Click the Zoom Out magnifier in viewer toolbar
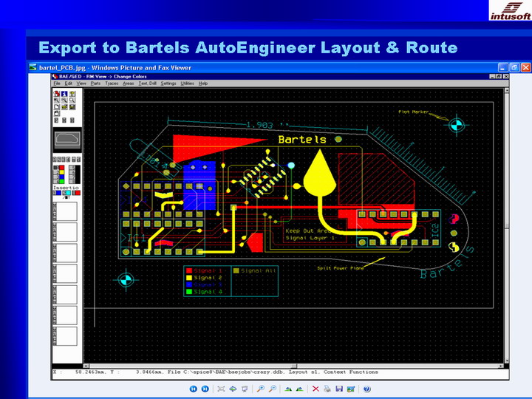The height and width of the screenshot is (399, 532). (x=273, y=389)
